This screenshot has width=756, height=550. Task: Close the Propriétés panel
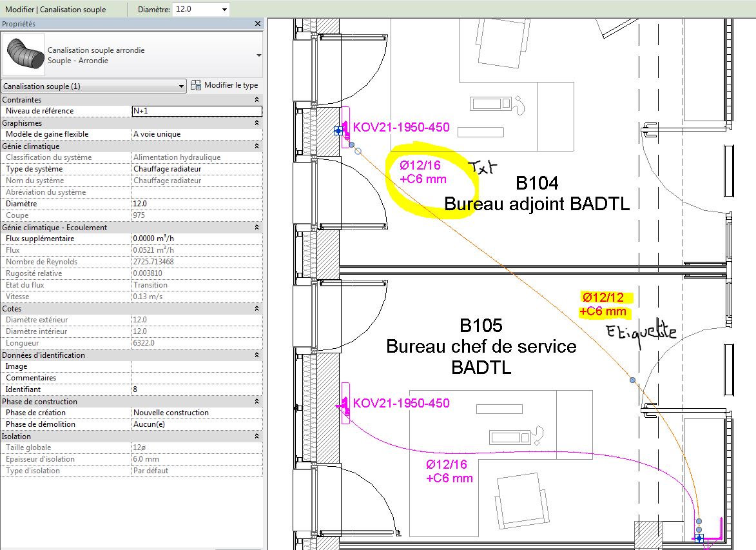click(x=258, y=24)
